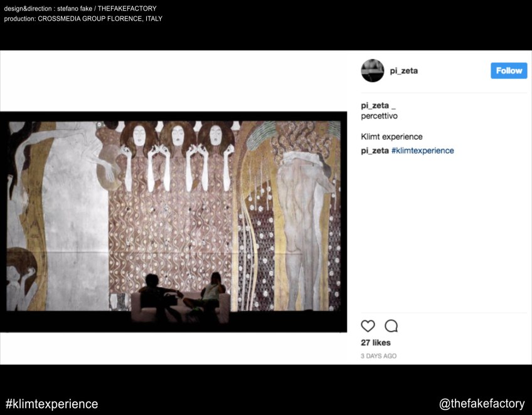Click the pi_zeta profile avatar
This screenshot has height=415, width=532.
372,71
